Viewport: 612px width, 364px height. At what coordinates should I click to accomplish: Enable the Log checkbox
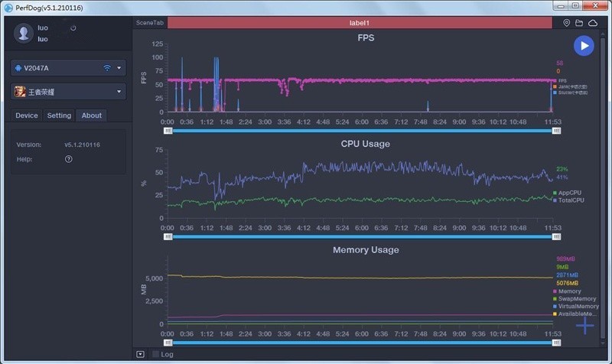[156, 354]
